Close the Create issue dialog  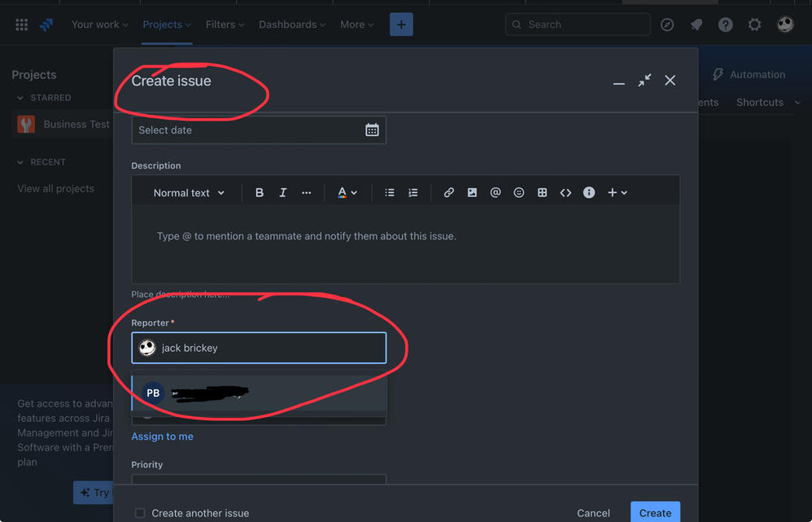coord(670,81)
